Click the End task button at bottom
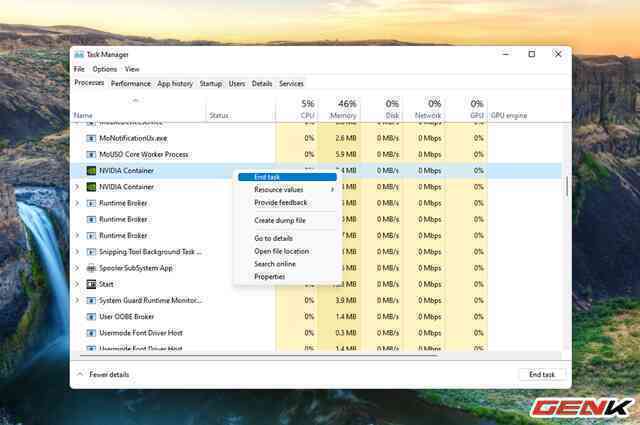The image size is (640, 425). click(x=542, y=374)
